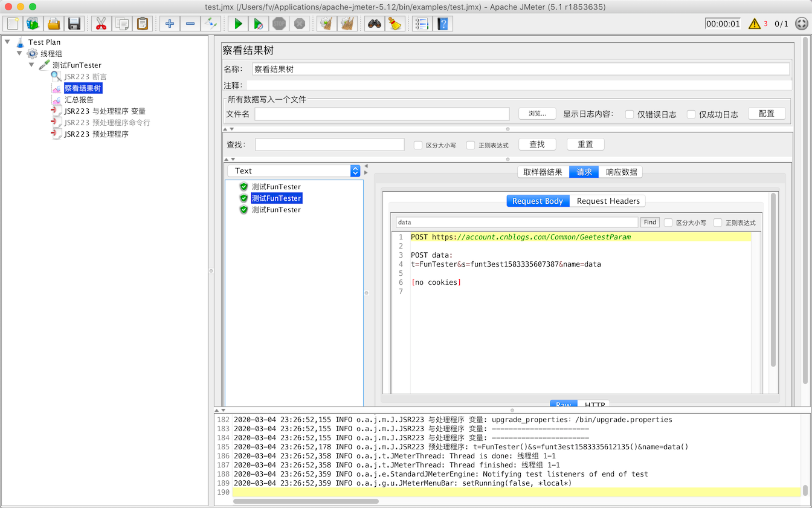Reset search with the brush icon
The height and width of the screenshot is (508, 812).
(395, 24)
